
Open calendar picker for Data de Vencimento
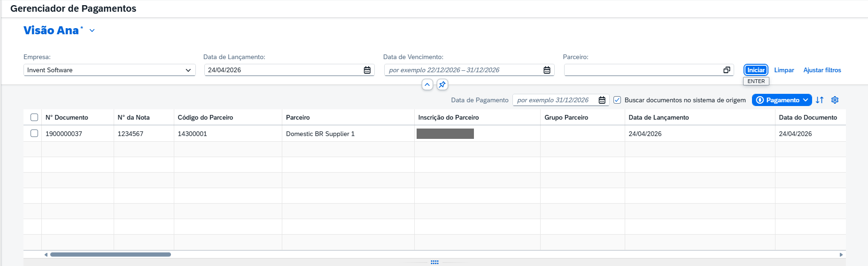[547, 70]
